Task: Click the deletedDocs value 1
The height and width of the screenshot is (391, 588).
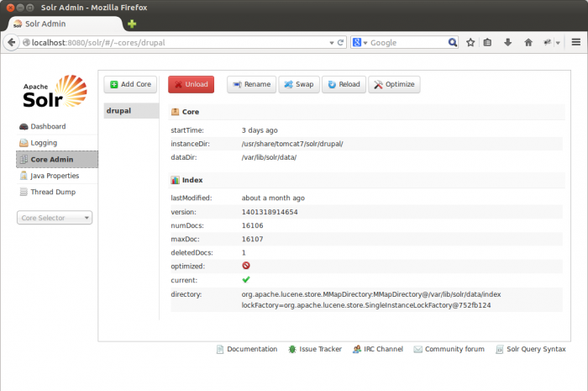Action: pyautogui.click(x=244, y=252)
